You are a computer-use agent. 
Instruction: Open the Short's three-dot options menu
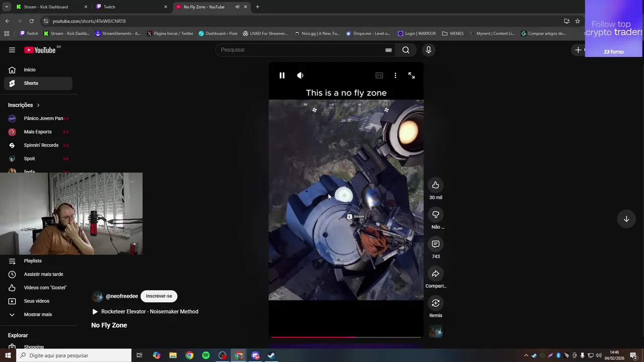coord(395,75)
